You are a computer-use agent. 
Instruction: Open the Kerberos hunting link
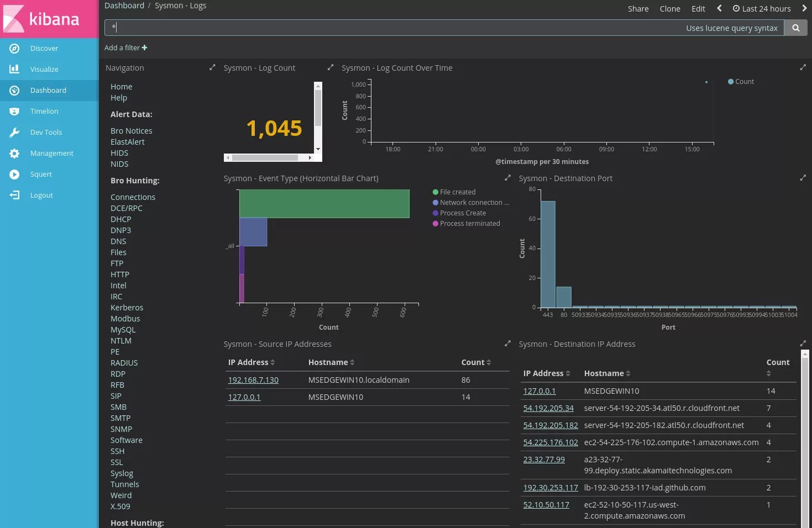pyautogui.click(x=127, y=308)
